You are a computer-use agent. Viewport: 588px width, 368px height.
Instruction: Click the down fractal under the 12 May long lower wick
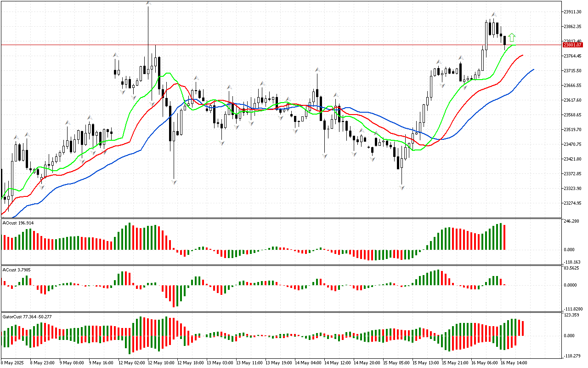click(174, 183)
